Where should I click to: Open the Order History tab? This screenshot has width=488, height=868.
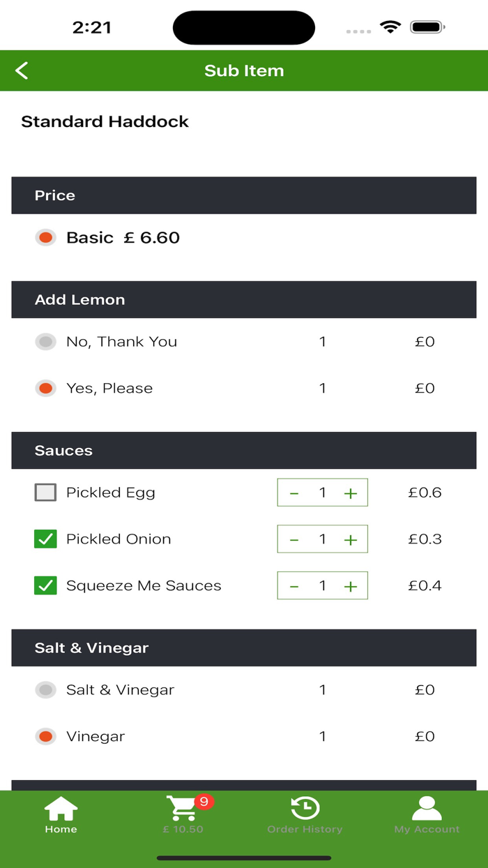coord(305,815)
